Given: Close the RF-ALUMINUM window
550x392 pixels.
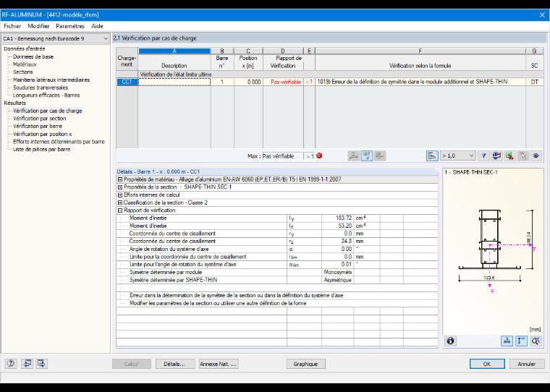Looking at the screenshot, I should click(542, 14).
